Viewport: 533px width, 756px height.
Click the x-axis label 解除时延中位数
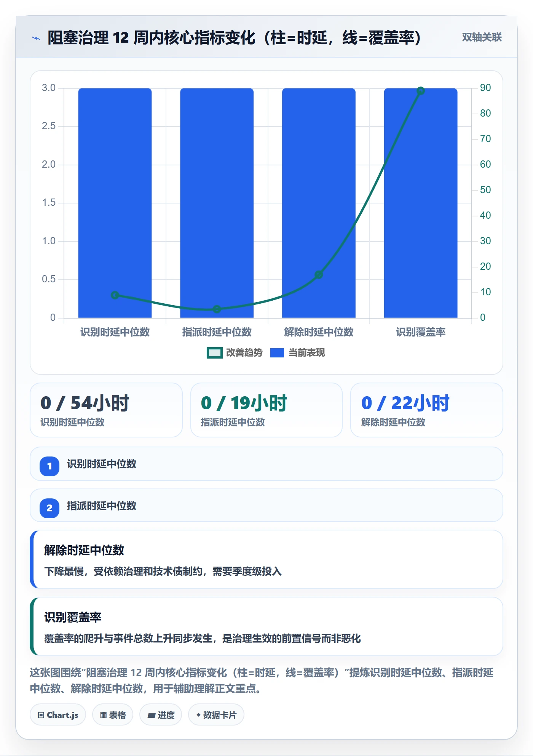pos(319,332)
